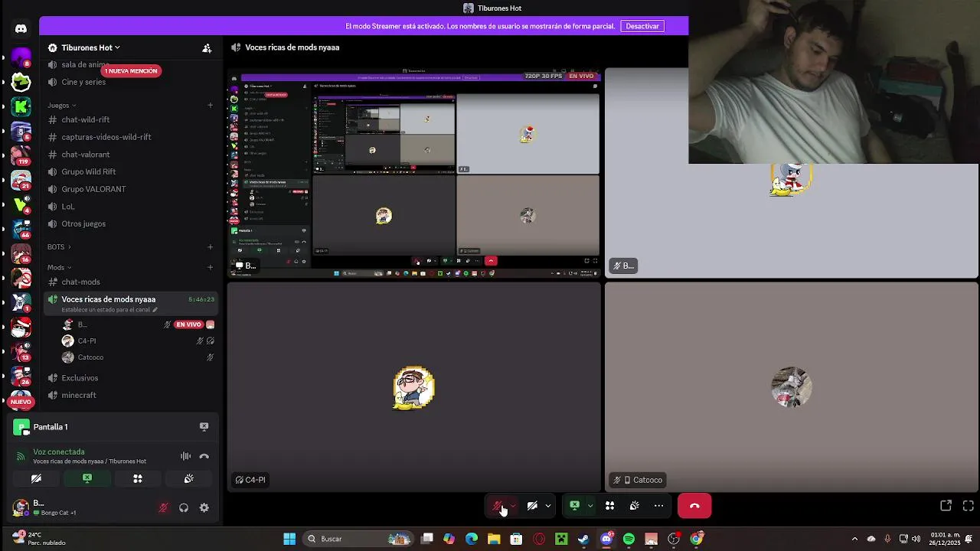Image resolution: width=980 pixels, height=551 pixels.
Task: Open more options ellipsis in call bar
Action: pyautogui.click(x=658, y=505)
